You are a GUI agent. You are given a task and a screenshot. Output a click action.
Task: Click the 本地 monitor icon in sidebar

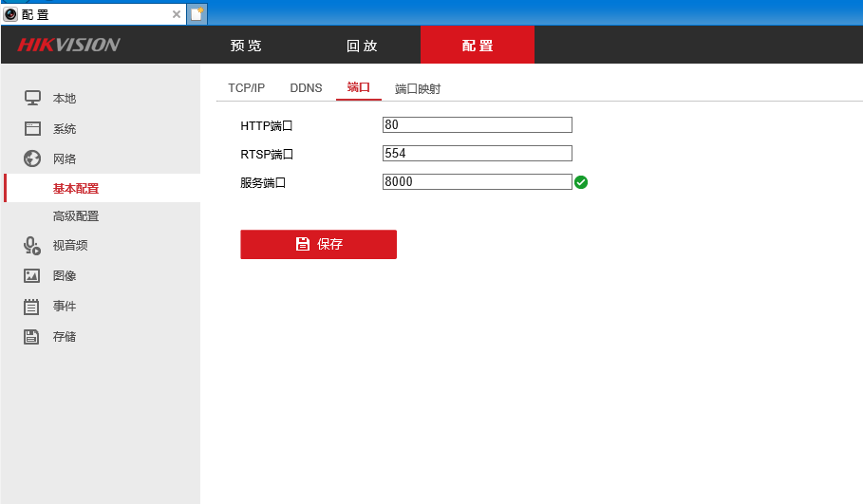32,98
